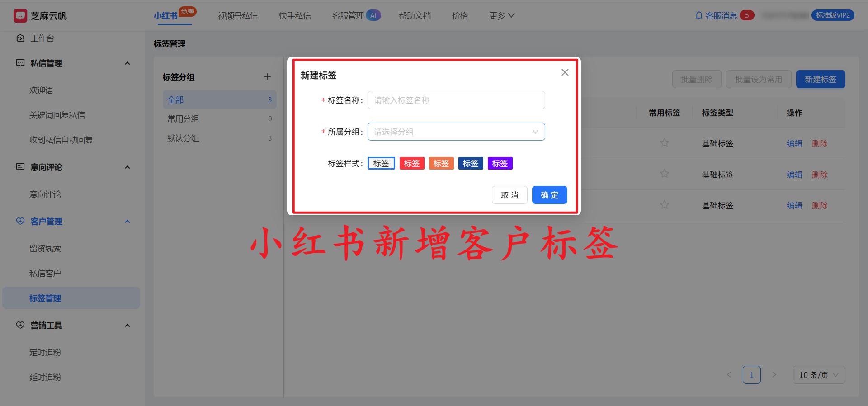The width and height of the screenshot is (868, 406).
Task: Go to the next page arrow
Action: coord(774,375)
